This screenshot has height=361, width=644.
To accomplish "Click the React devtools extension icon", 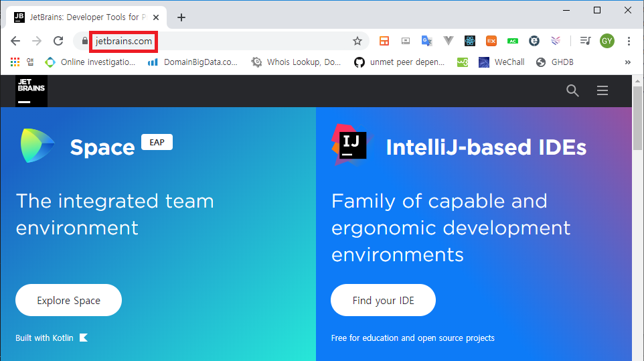I will tap(470, 41).
